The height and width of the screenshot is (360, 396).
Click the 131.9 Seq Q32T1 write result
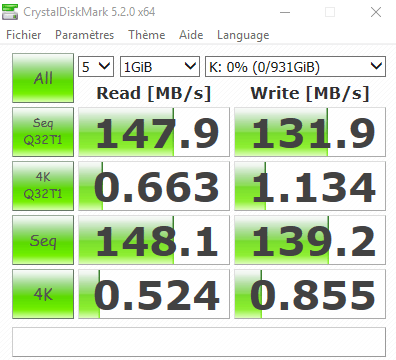(310, 132)
